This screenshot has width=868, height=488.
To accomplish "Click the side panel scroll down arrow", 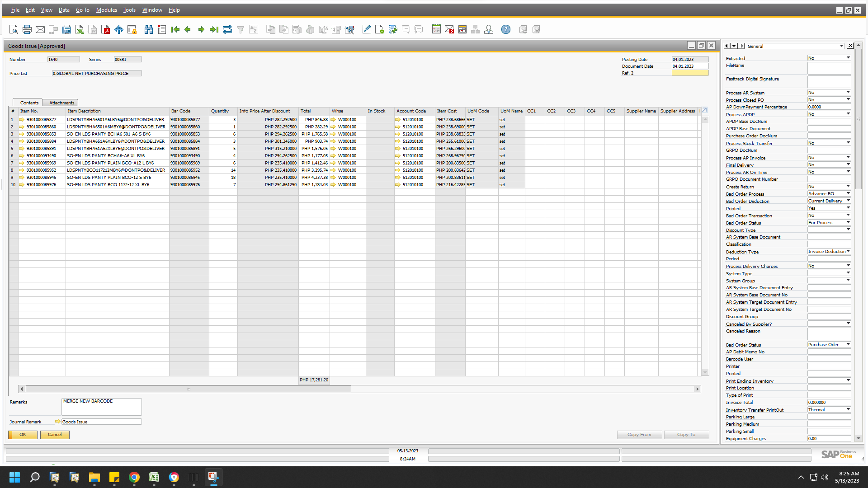I will [x=859, y=438].
